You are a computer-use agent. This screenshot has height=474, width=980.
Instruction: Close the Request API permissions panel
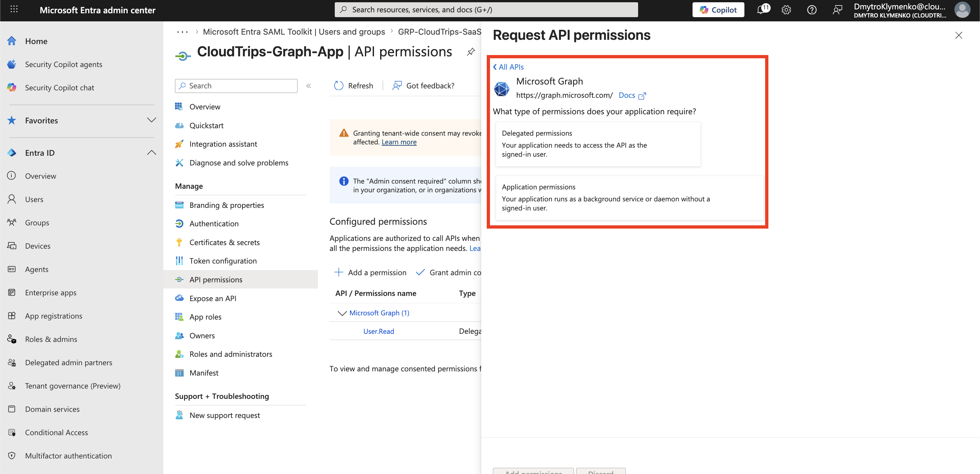click(x=958, y=35)
